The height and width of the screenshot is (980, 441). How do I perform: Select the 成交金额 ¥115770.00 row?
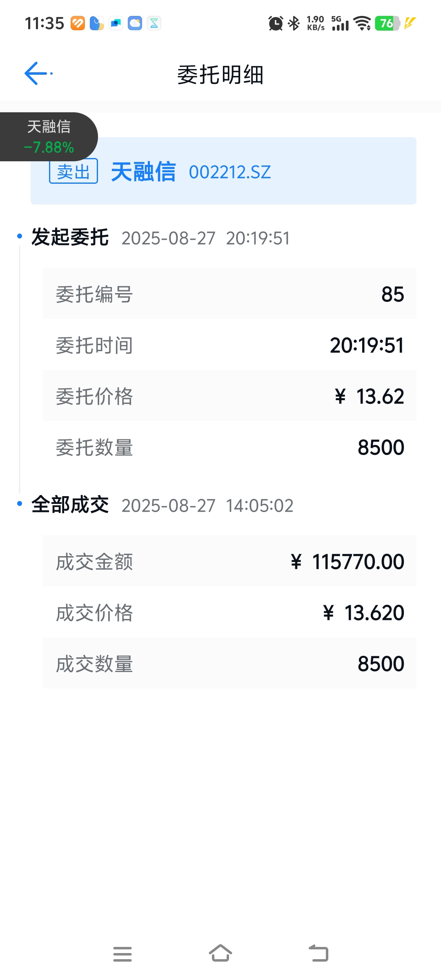tap(229, 561)
